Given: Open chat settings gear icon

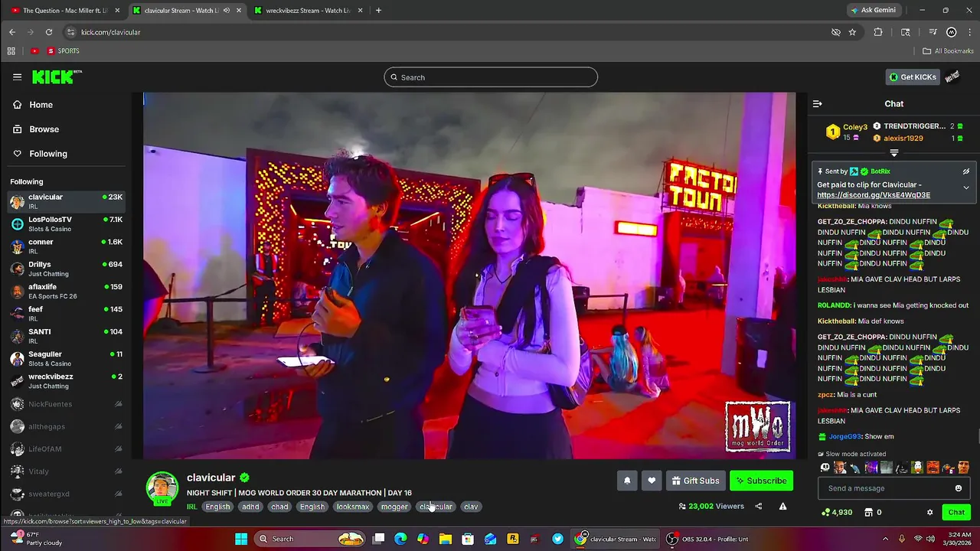Looking at the screenshot, I should pos(930,512).
